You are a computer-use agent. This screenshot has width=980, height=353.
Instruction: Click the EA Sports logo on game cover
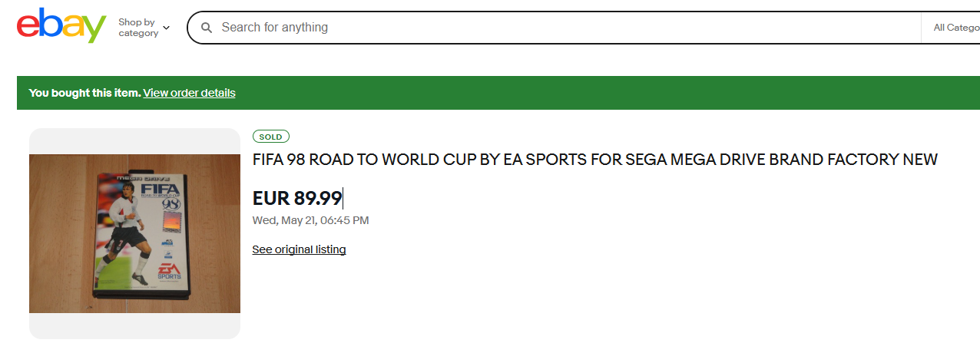170,269
